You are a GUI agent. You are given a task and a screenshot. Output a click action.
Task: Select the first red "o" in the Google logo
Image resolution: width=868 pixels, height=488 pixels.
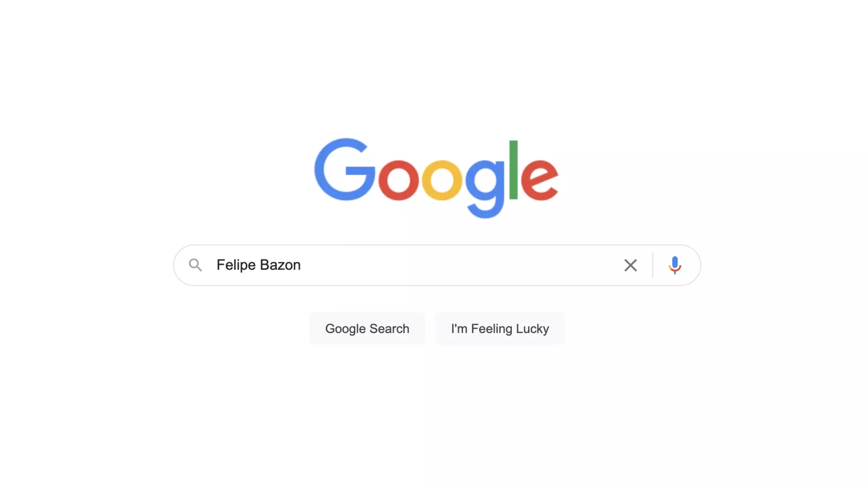coord(398,180)
